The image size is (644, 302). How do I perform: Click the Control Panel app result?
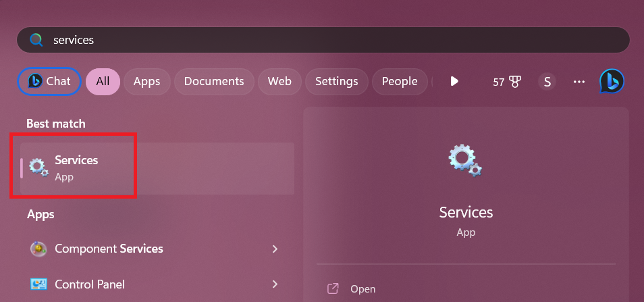pos(90,284)
